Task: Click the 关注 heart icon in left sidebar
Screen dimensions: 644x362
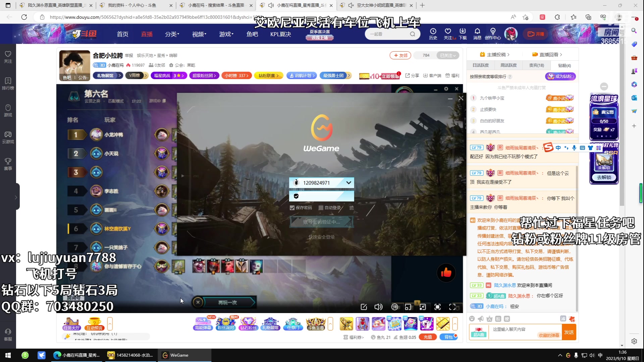Action: coord(8,57)
